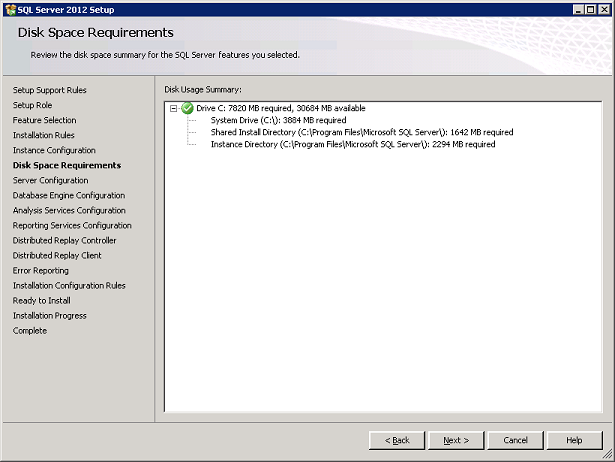Select Installation Rules step

[44, 135]
